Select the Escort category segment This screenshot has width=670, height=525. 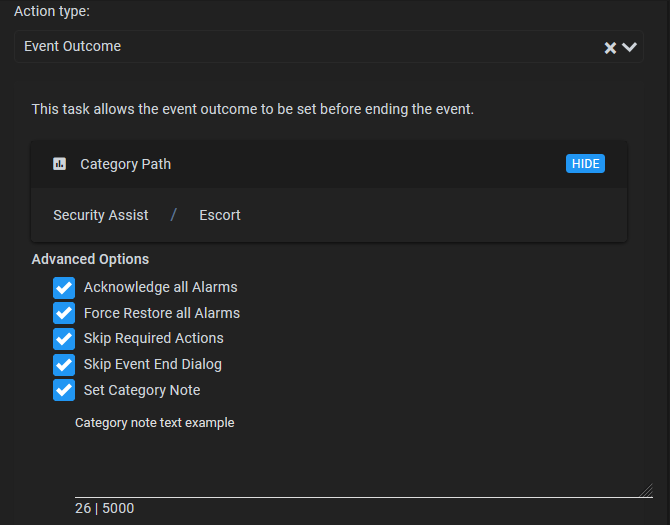click(220, 215)
